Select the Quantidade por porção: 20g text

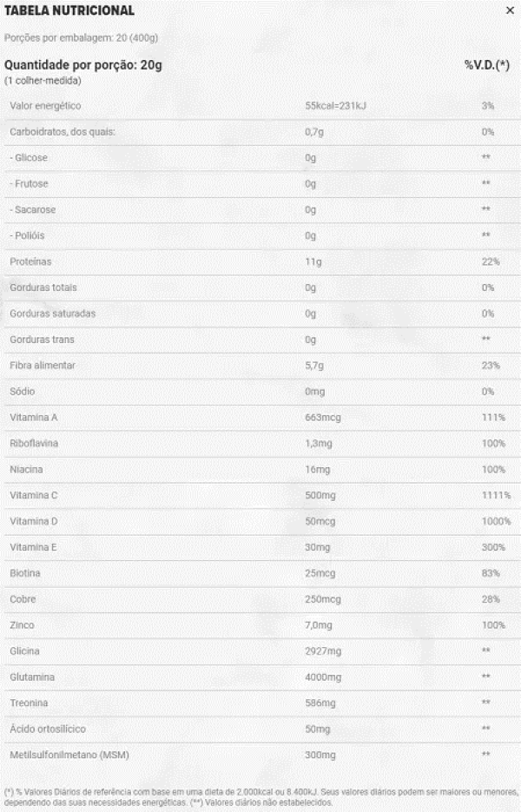pos(82,65)
